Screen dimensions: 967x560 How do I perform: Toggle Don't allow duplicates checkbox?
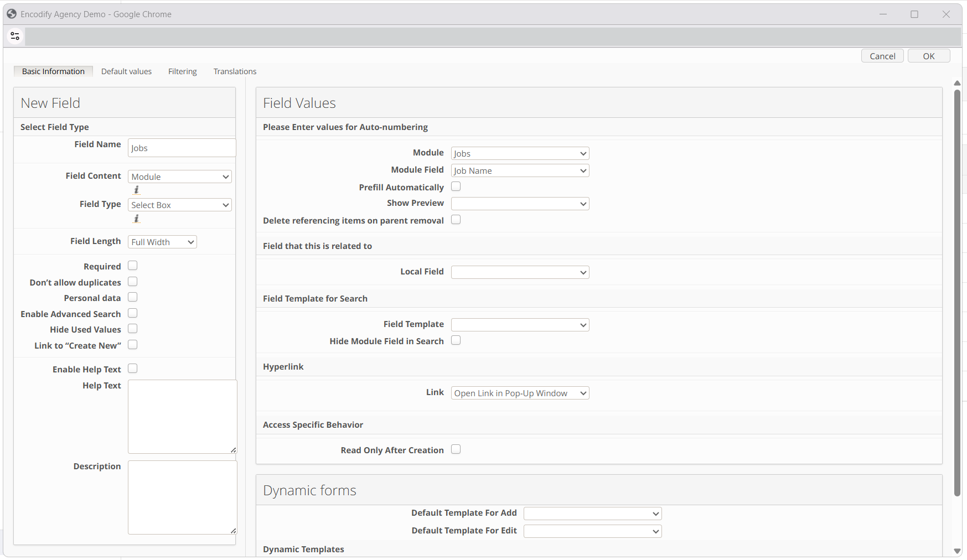pos(133,282)
